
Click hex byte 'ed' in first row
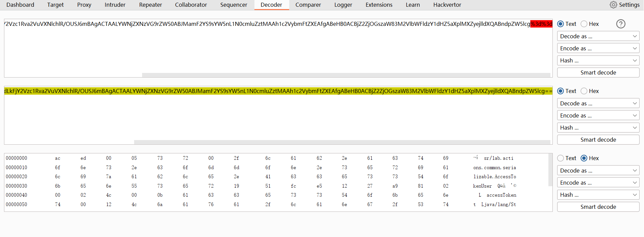[x=83, y=158]
